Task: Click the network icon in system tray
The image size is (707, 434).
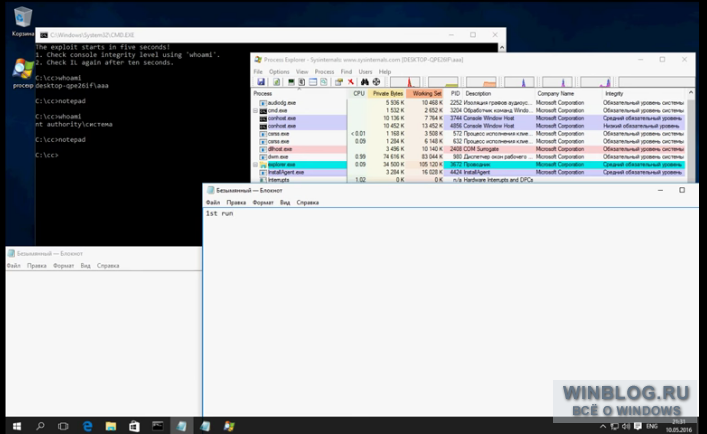Action: [x=614, y=426]
